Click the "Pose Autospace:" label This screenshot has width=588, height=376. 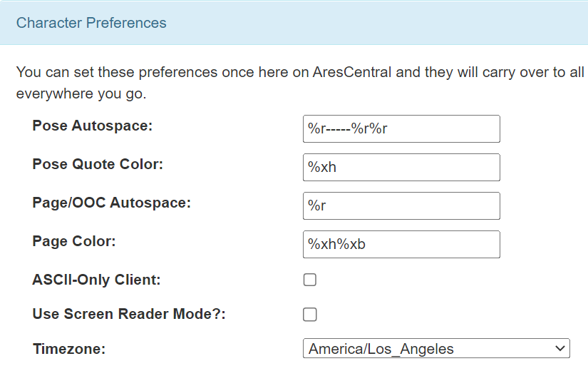(x=93, y=126)
